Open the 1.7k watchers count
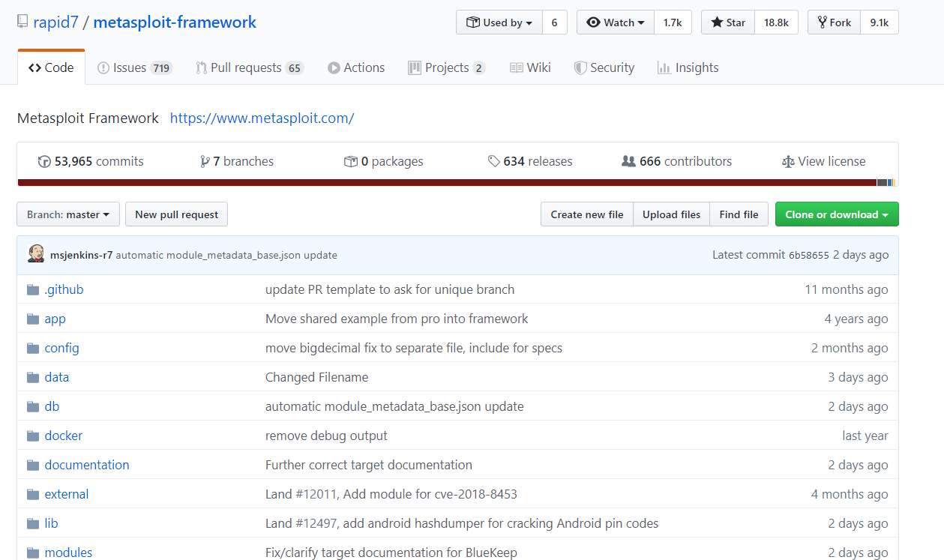Screen dimensions: 944x560 coord(673,22)
